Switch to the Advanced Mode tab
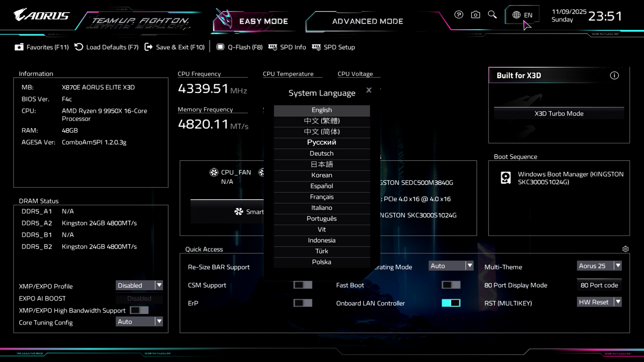This screenshot has height=362, width=644. click(x=367, y=21)
